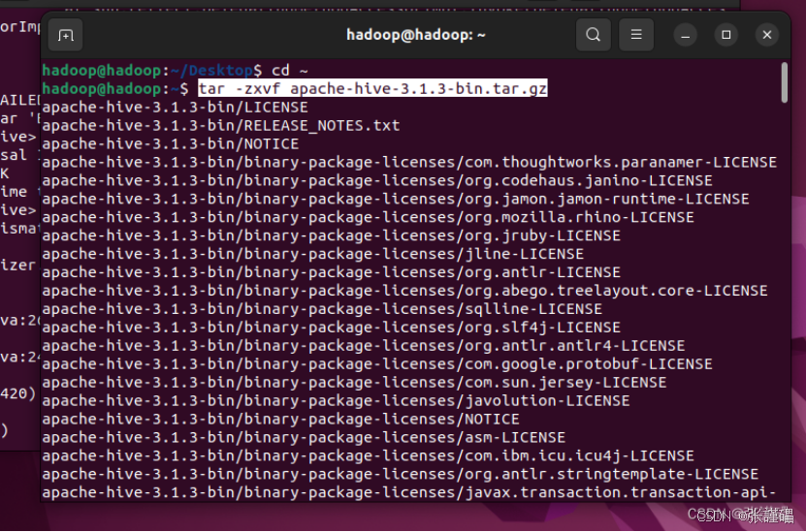The image size is (806, 532).
Task: Open a new terminal tab
Action: coord(65,35)
